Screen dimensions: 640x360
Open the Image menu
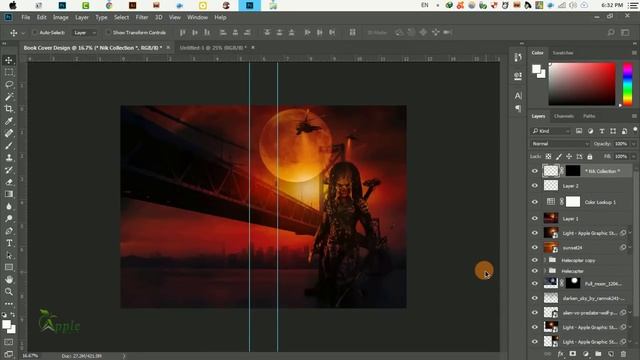(x=61, y=17)
